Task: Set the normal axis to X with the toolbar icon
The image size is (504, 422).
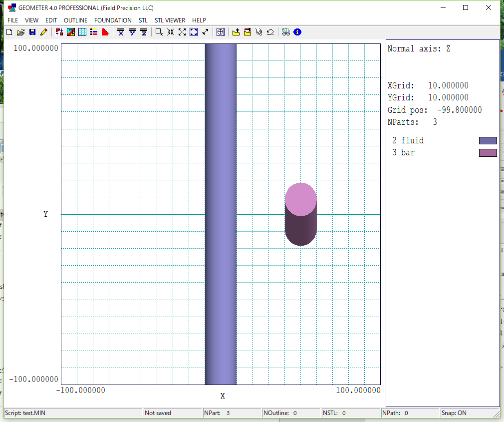Action: [121, 32]
